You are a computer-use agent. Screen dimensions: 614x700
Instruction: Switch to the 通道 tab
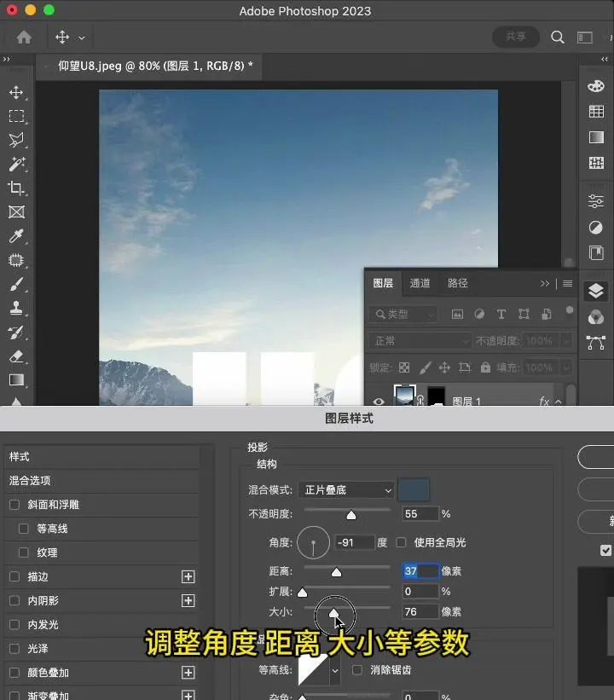[x=420, y=283]
